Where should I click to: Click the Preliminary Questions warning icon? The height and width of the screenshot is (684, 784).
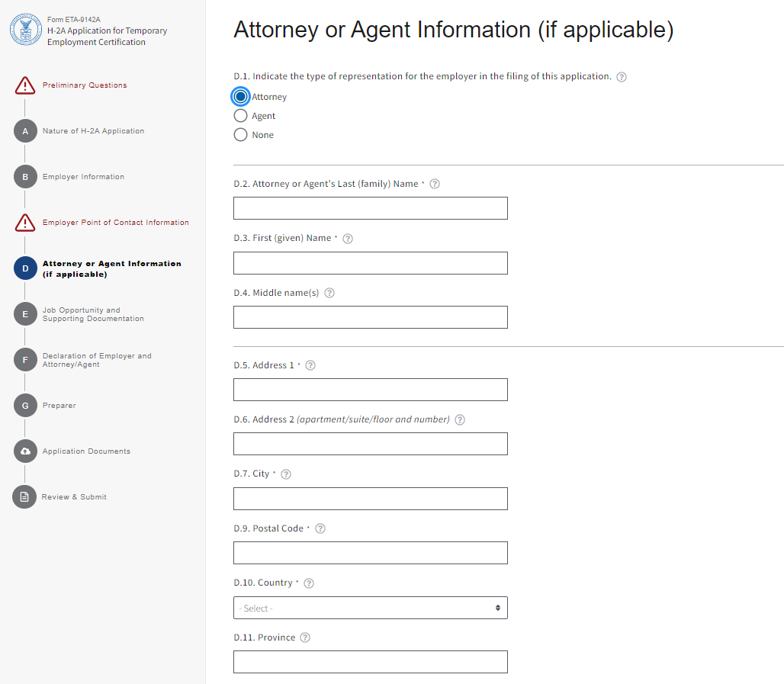click(x=25, y=85)
